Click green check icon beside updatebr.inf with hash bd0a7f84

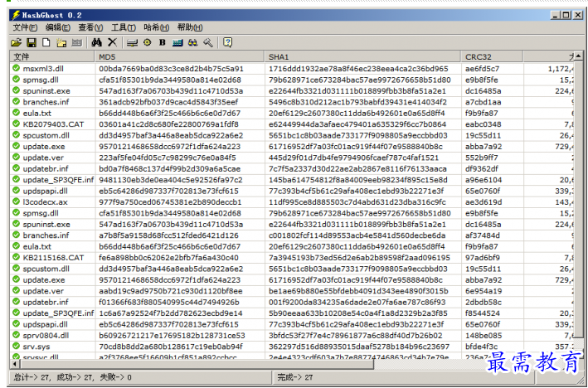tap(16, 168)
